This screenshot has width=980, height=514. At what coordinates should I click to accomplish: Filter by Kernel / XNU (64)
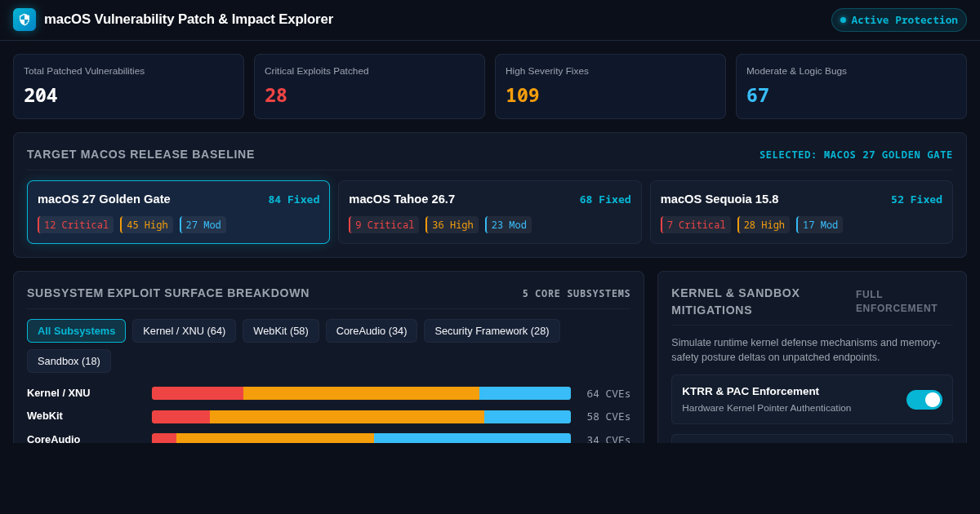point(184,331)
